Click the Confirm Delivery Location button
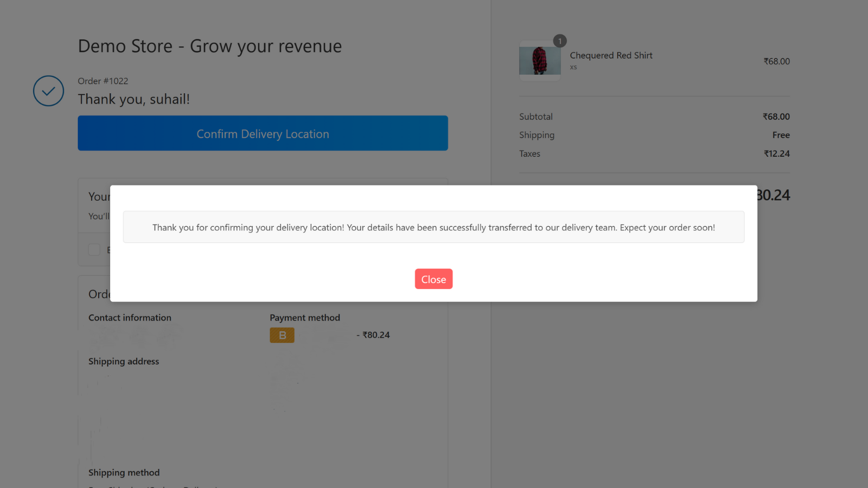868x488 pixels. (263, 133)
